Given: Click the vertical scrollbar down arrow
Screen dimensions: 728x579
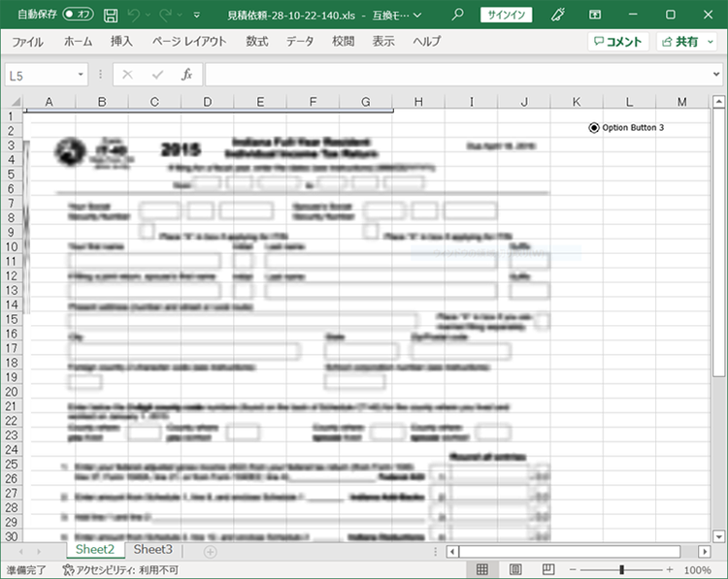Looking at the screenshot, I should [718, 536].
